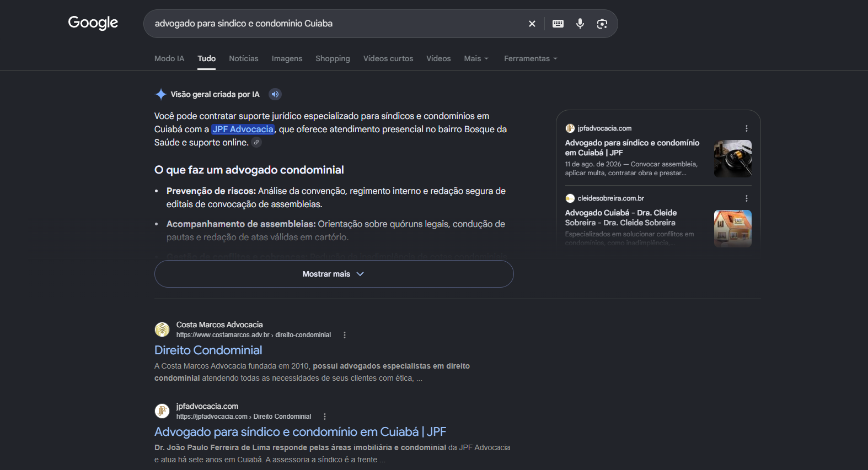Switch to the Imagens tab
This screenshot has width=868, height=470.
coord(287,58)
